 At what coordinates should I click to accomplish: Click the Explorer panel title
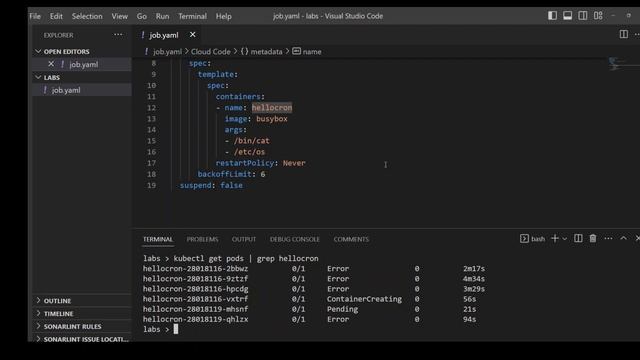(59, 35)
